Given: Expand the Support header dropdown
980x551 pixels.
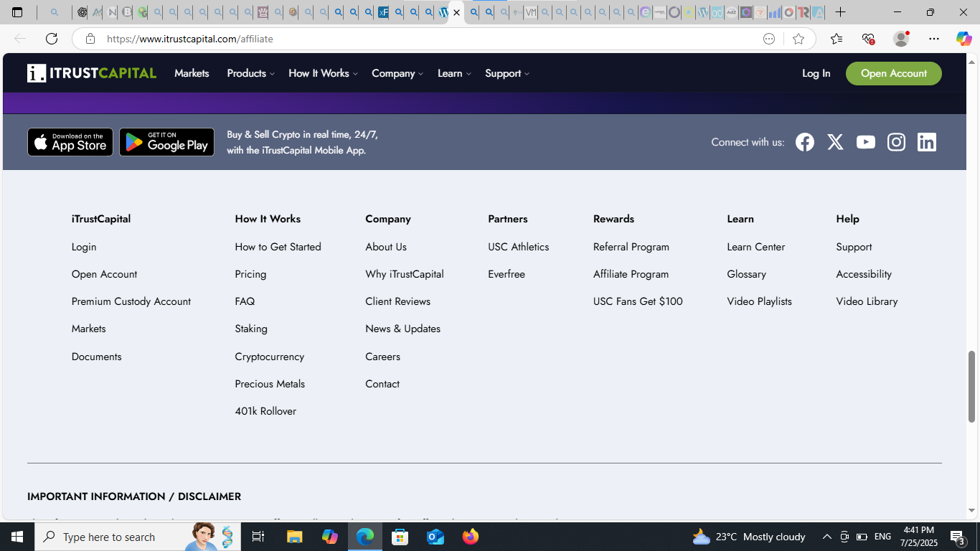Looking at the screenshot, I should [x=507, y=73].
